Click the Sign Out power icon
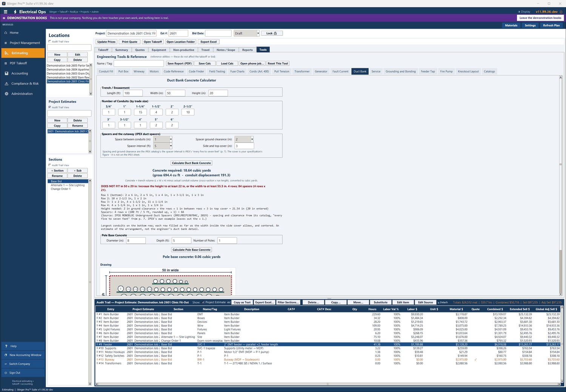Image resolution: width=566 pixels, height=392 pixels. click(6, 373)
